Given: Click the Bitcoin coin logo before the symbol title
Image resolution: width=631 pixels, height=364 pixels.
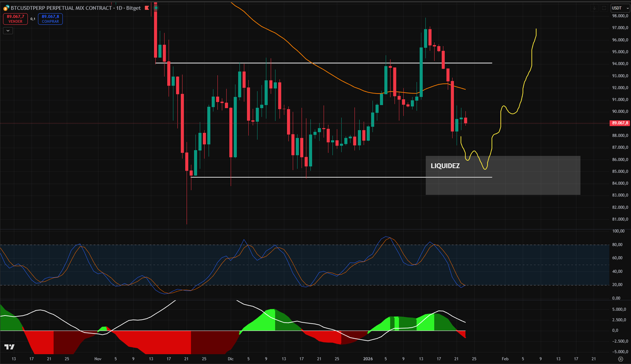Looking at the screenshot, I should (6, 8).
